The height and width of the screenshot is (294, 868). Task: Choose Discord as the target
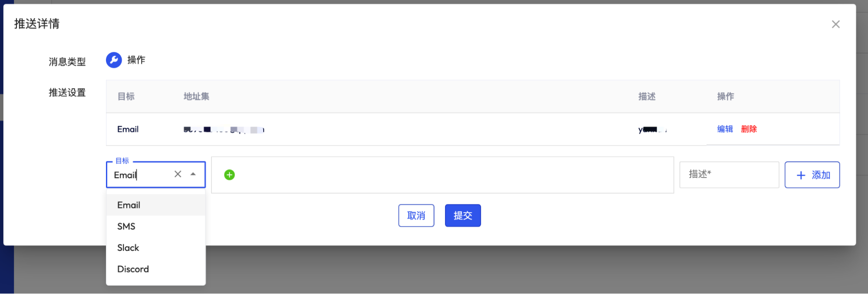pyautogui.click(x=155, y=269)
